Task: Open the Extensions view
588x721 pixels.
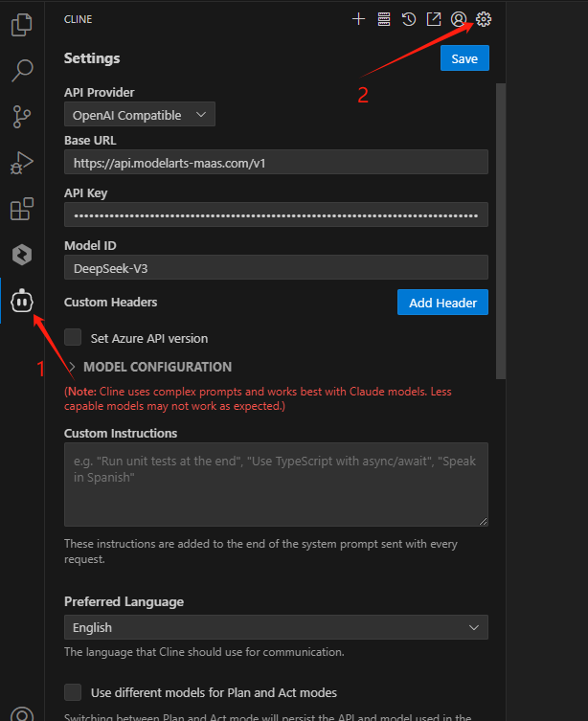Action: (22, 210)
